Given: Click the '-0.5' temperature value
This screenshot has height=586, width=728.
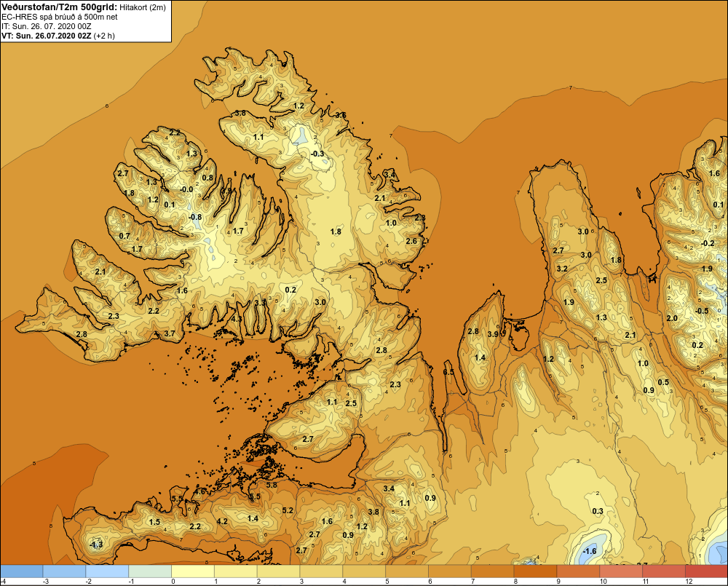Looking at the screenshot, I should click(702, 311).
